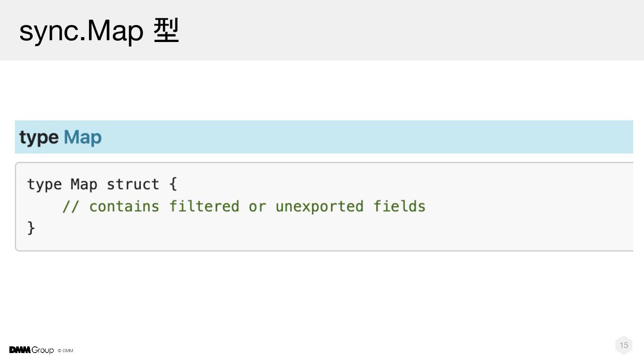644x362 pixels.
Task: Click the opening curly brace after struct
Action: (x=174, y=184)
